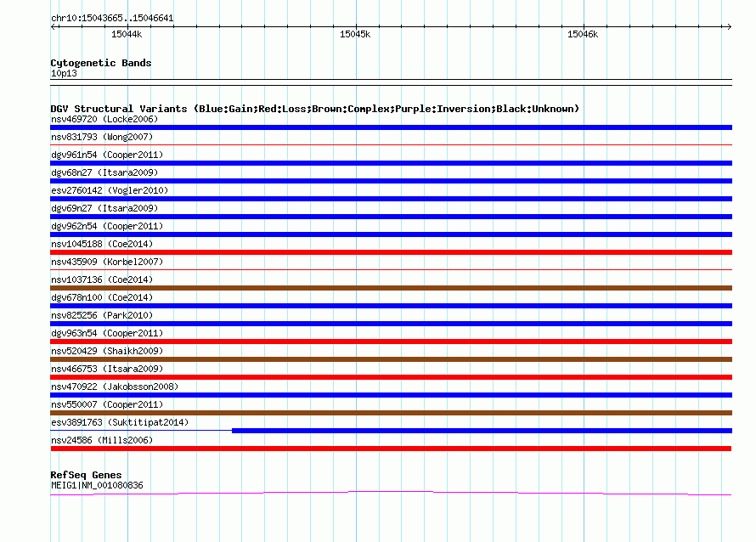
Task: Click the 15045k ruler label
Action: click(x=355, y=34)
